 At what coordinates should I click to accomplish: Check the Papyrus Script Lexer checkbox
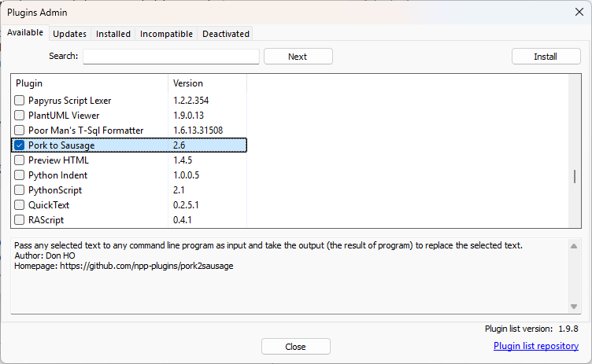[x=19, y=101]
